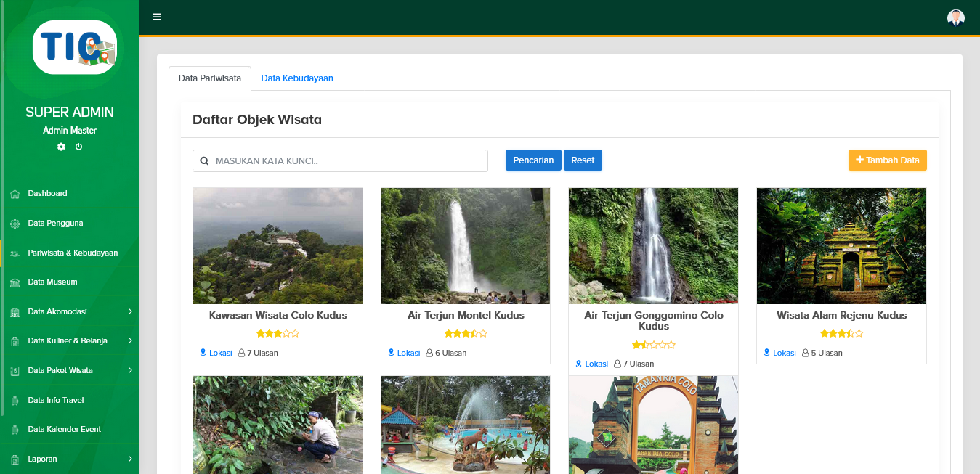Select the Data Pariwisata tab
This screenshot has height=474, width=980.
tap(210, 78)
